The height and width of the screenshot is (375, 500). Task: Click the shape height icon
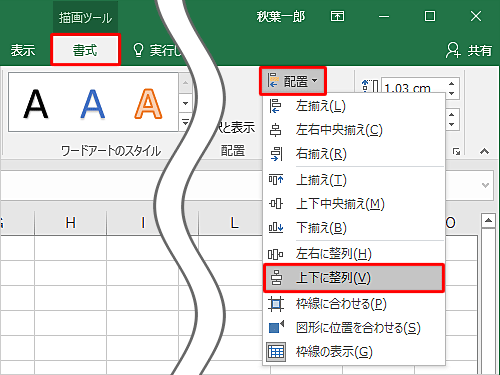point(369,86)
